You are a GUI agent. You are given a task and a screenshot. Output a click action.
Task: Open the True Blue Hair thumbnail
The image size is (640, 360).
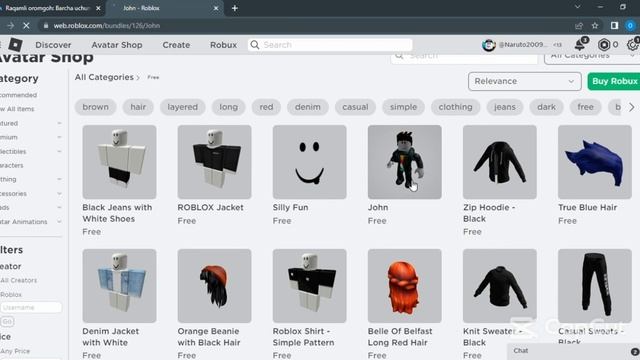point(595,162)
